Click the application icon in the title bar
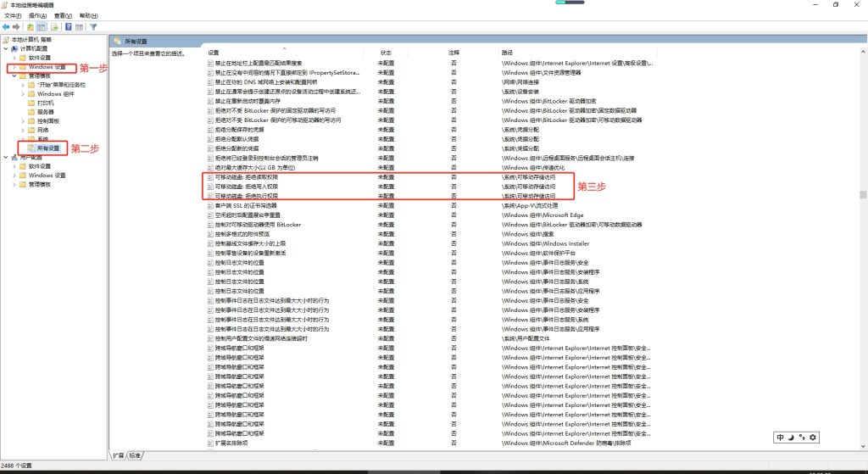 6,5
